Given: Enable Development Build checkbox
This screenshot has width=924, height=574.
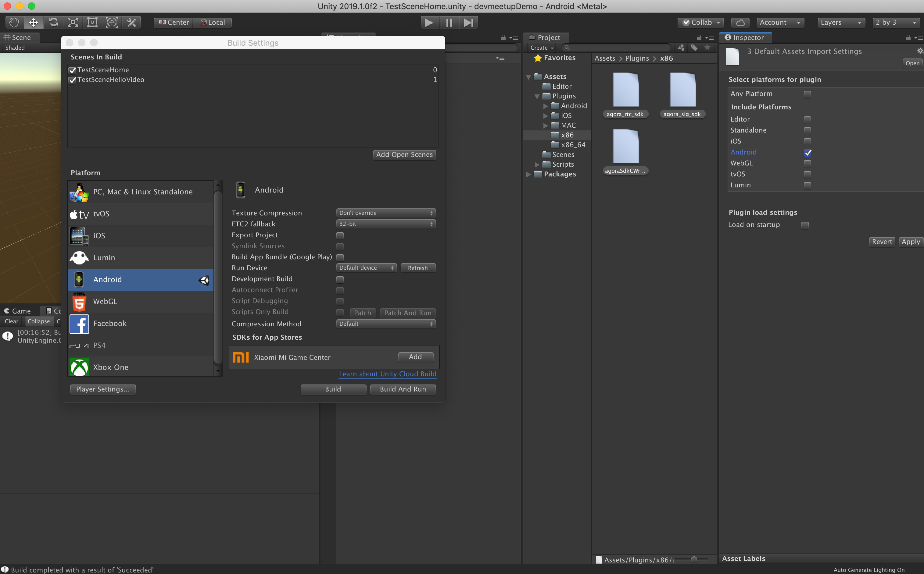Looking at the screenshot, I should [x=340, y=279].
